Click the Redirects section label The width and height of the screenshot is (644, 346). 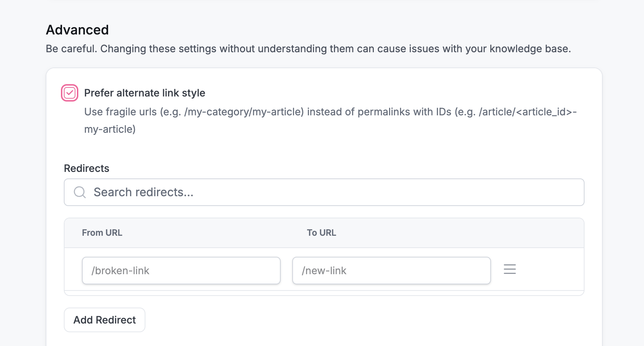click(x=86, y=168)
